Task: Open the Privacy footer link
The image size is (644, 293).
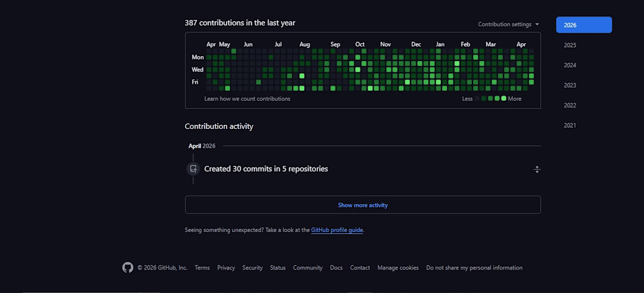Action: coord(226,268)
